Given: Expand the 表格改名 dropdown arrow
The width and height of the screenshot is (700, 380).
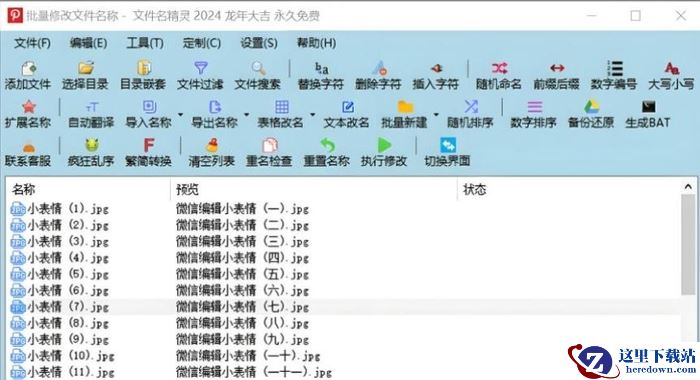Looking at the screenshot, I should (312, 115).
